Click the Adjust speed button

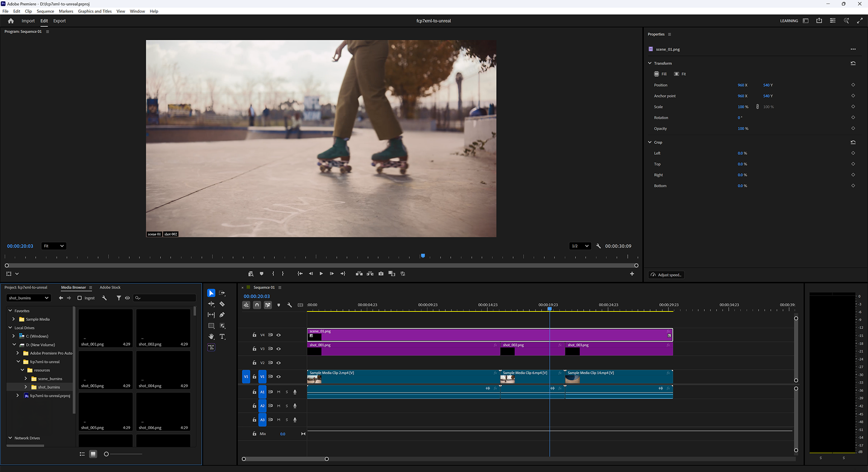pos(666,275)
